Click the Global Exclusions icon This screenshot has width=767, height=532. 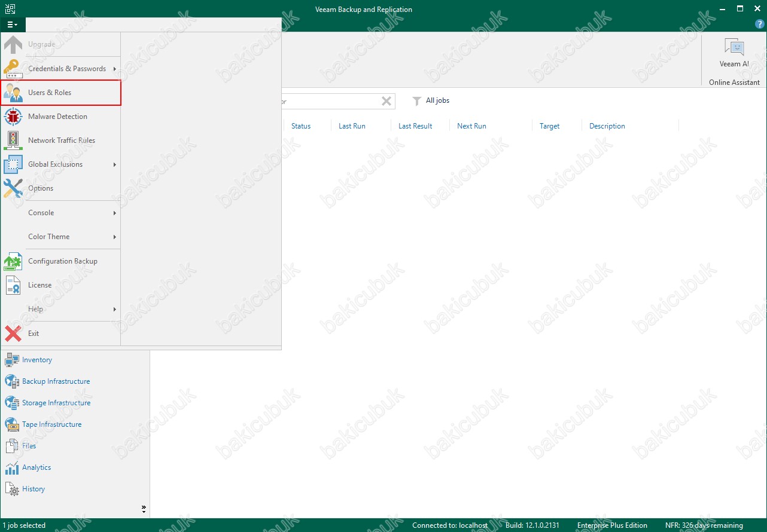(x=13, y=164)
